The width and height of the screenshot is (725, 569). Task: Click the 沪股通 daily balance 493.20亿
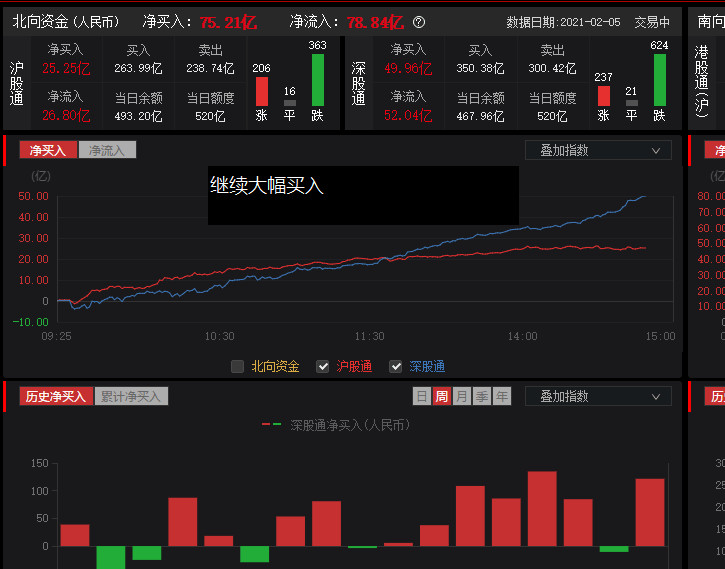pyautogui.click(x=138, y=116)
